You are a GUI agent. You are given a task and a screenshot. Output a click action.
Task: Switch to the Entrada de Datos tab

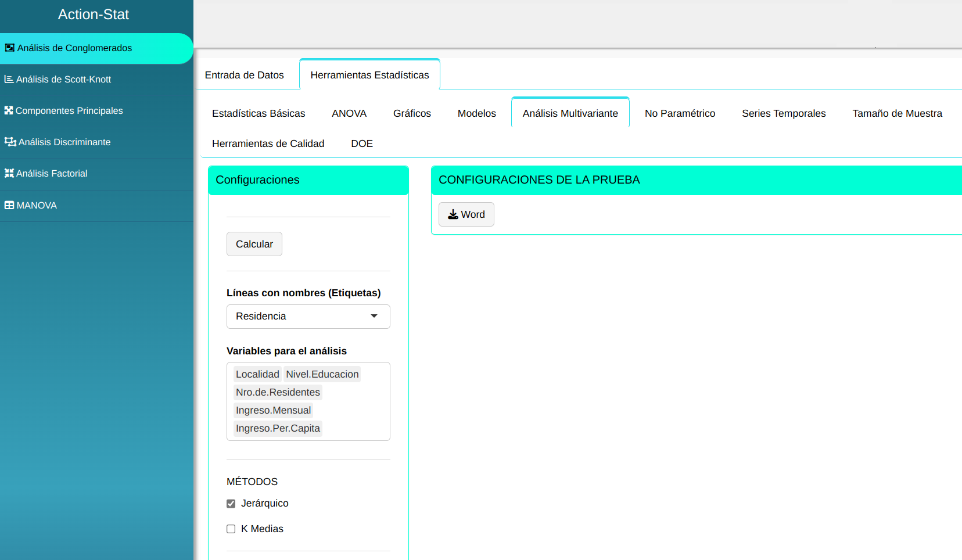244,75
